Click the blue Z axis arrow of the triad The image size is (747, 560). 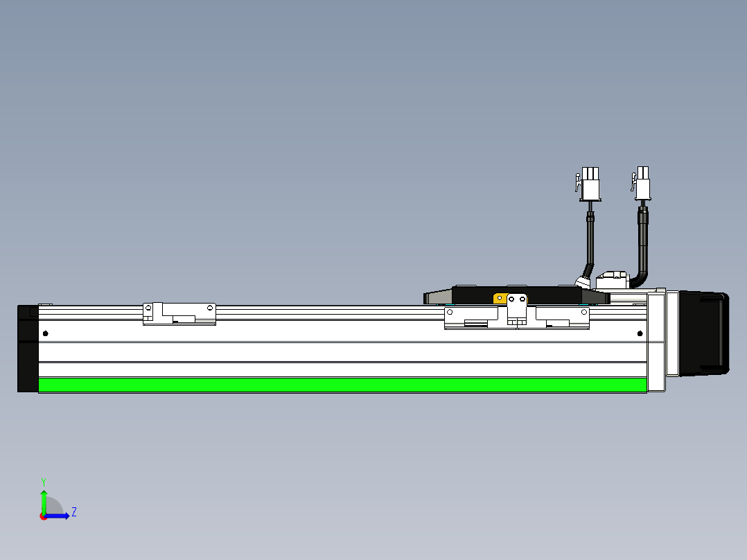[x=58, y=516]
